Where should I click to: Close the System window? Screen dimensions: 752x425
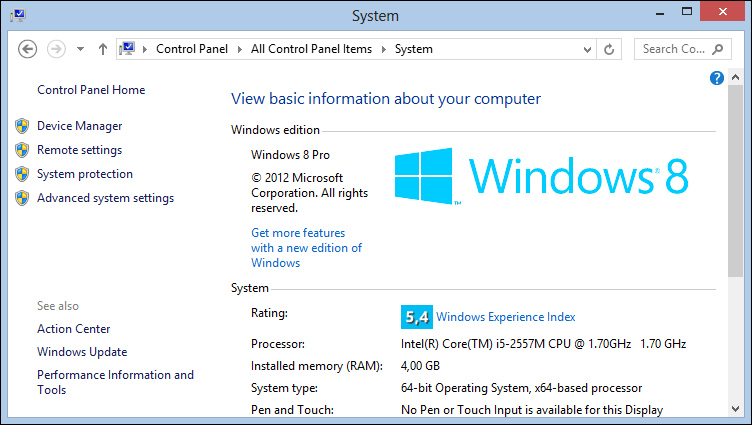(723, 12)
